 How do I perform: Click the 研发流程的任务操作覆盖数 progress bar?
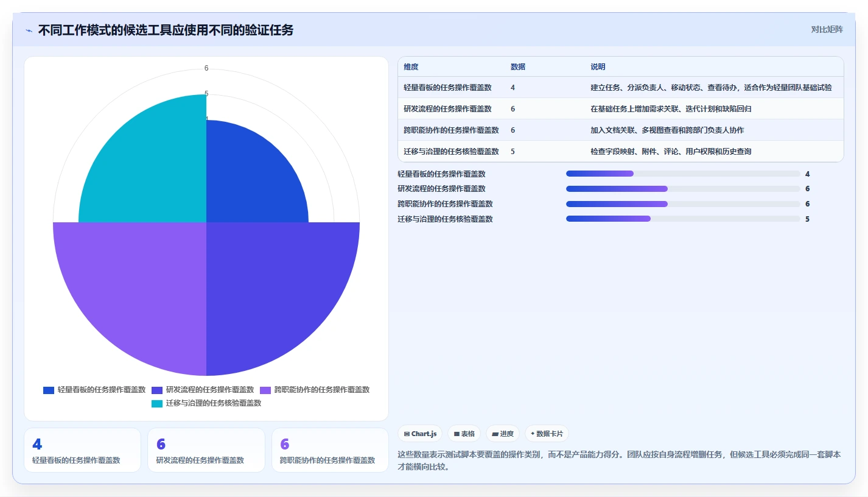[683, 189]
